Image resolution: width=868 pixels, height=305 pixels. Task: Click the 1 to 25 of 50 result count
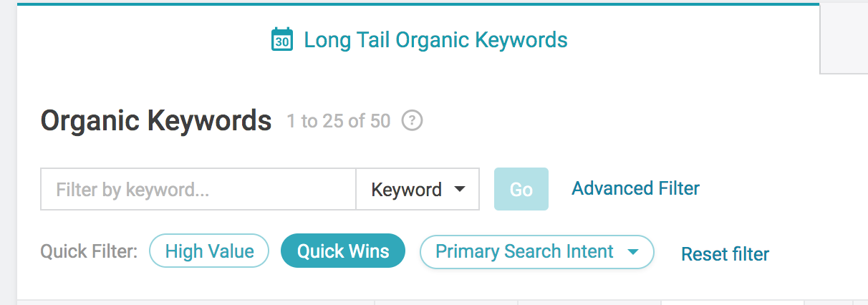(339, 122)
